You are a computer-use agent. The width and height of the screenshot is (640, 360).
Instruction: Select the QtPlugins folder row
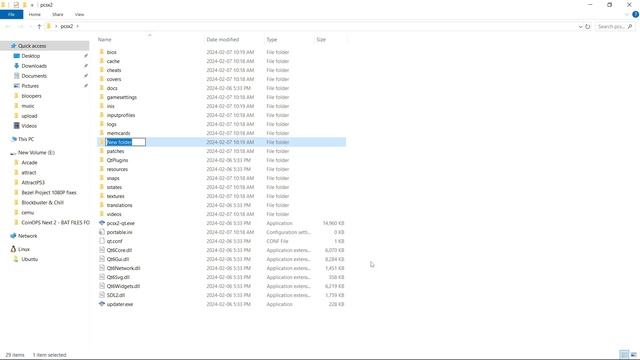(x=222, y=160)
